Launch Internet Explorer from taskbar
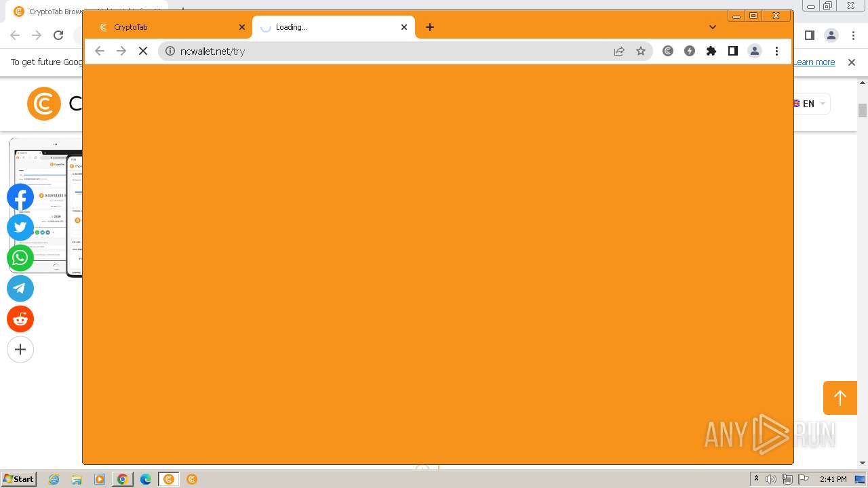The height and width of the screenshot is (488, 868). click(54, 479)
